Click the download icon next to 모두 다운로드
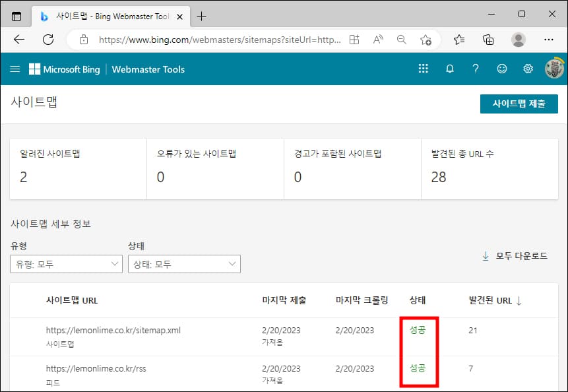568x392 pixels. tap(486, 255)
